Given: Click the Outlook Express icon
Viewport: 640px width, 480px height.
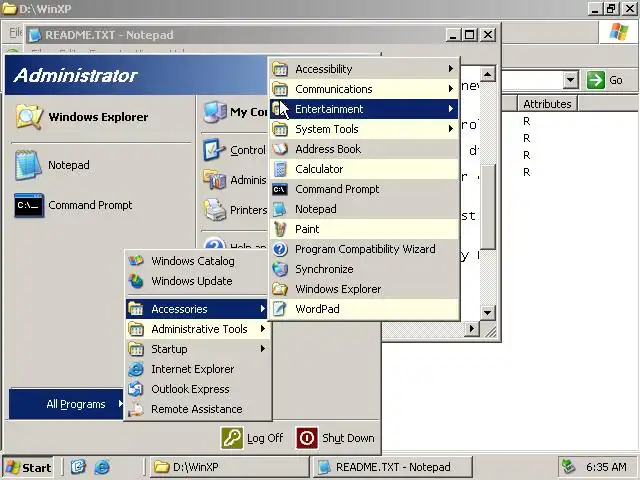Looking at the screenshot, I should (136, 389).
